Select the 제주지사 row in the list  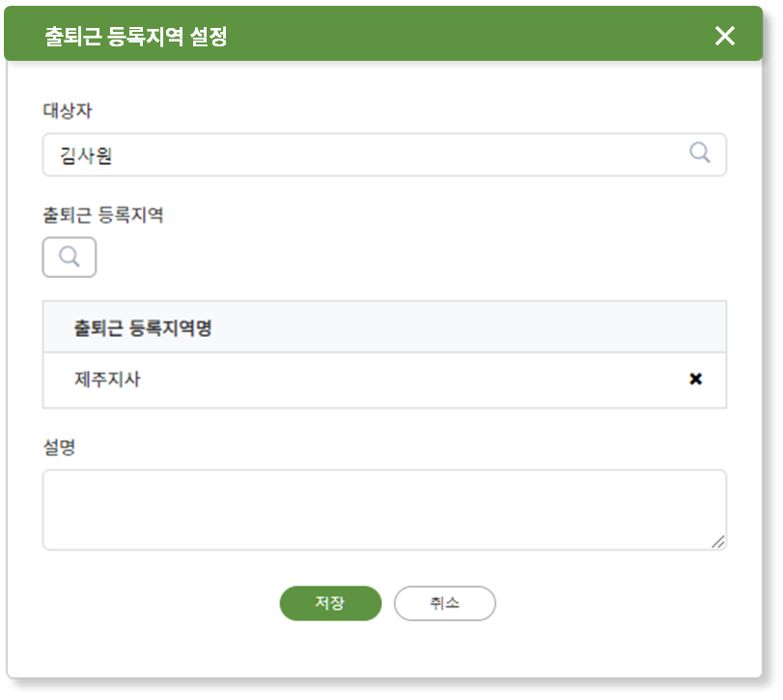[x=384, y=380]
